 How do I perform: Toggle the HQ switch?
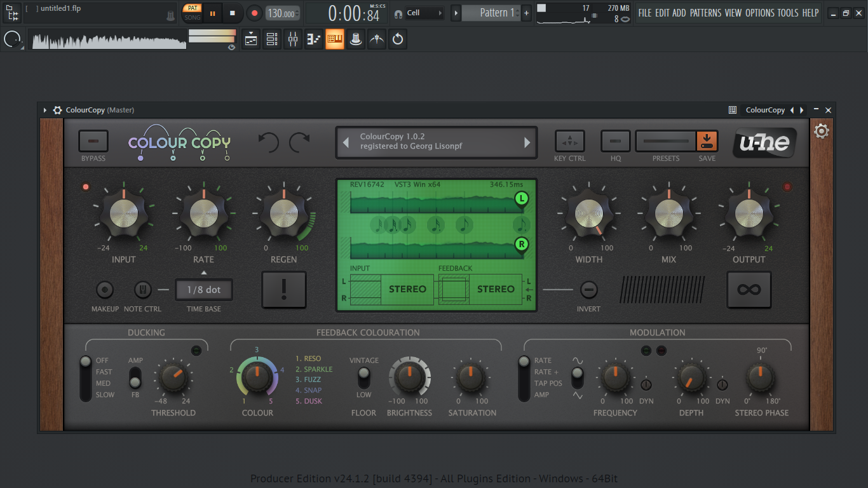(x=616, y=141)
